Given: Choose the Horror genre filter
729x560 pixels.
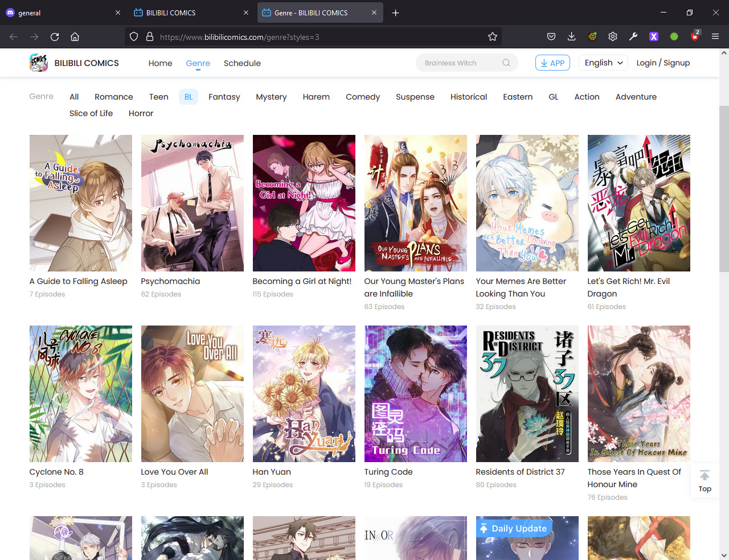Looking at the screenshot, I should pos(141,113).
